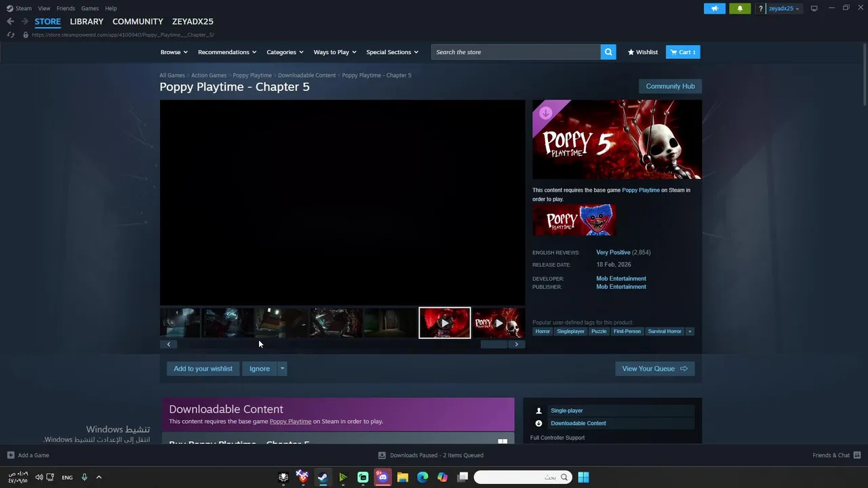This screenshot has width=868, height=488.
Task: Click the plus button to add tags
Action: pos(690,331)
